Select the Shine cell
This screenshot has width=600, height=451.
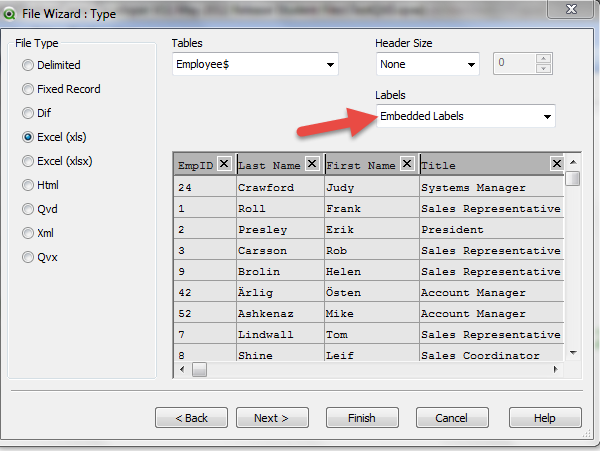click(x=280, y=353)
